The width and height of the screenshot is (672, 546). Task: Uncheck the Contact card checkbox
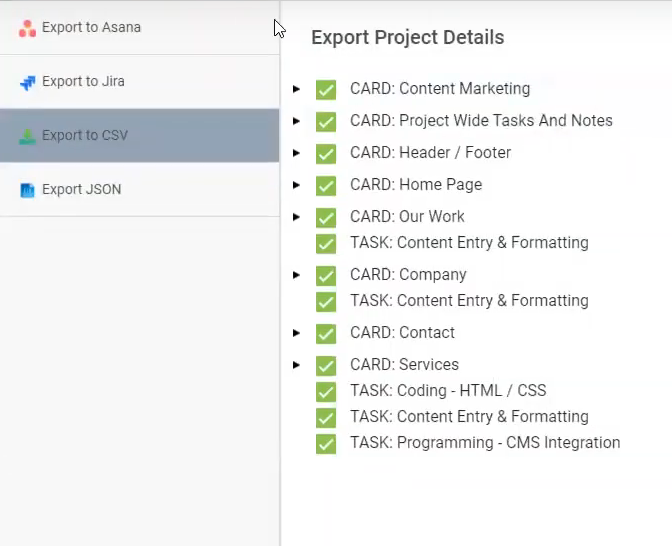click(x=326, y=333)
